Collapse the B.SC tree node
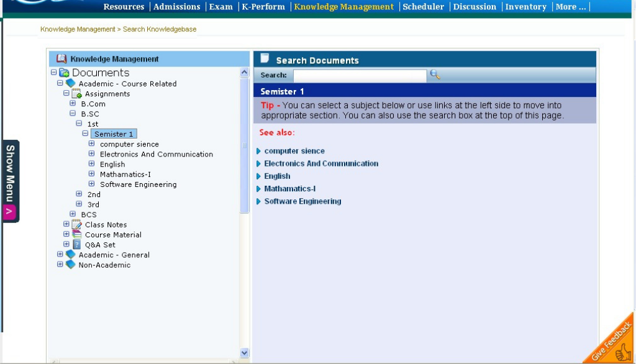 click(73, 113)
